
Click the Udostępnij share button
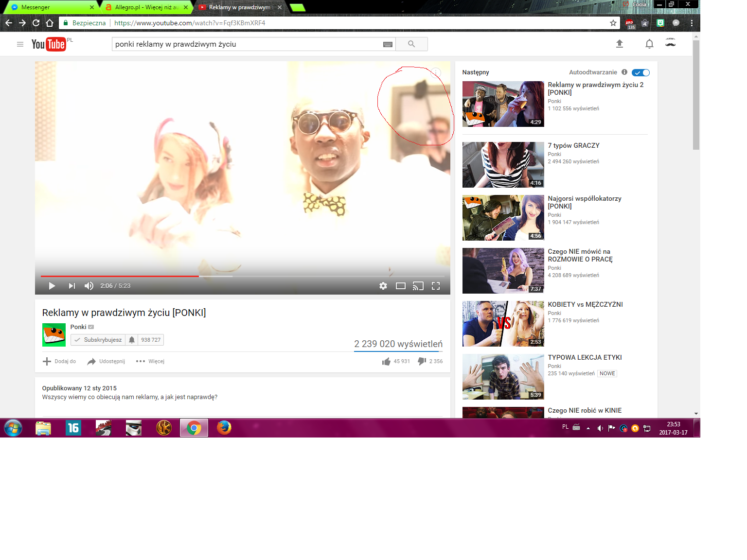point(106,361)
